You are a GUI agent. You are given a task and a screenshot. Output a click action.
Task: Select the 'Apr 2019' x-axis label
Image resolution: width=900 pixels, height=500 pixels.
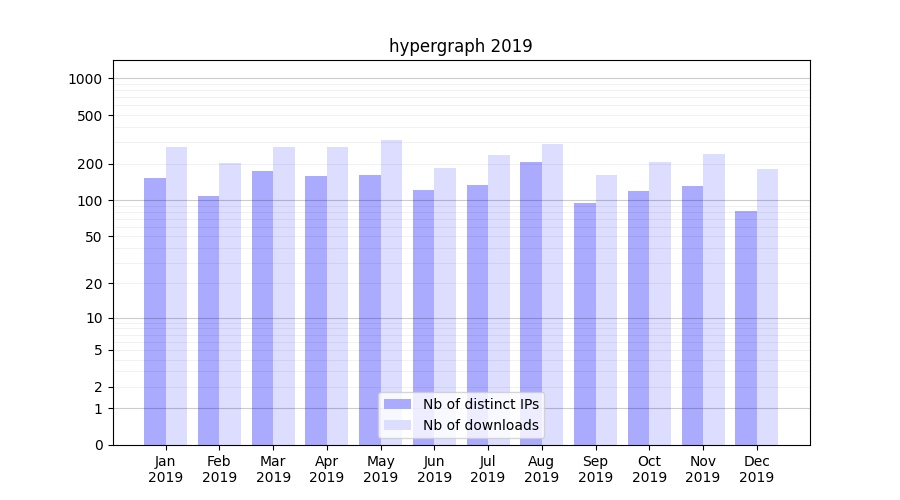327,469
